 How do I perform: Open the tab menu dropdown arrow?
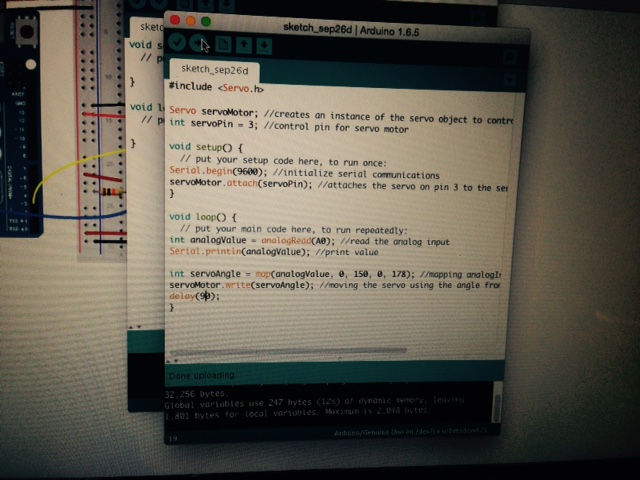pos(509,80)
